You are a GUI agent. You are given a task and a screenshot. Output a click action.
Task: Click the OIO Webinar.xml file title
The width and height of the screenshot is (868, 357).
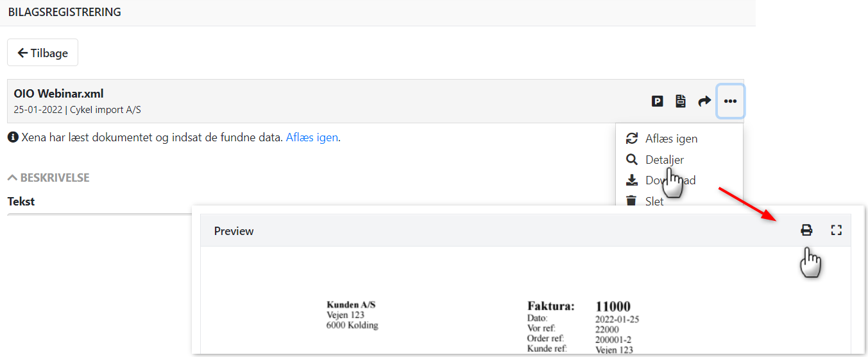58,94
